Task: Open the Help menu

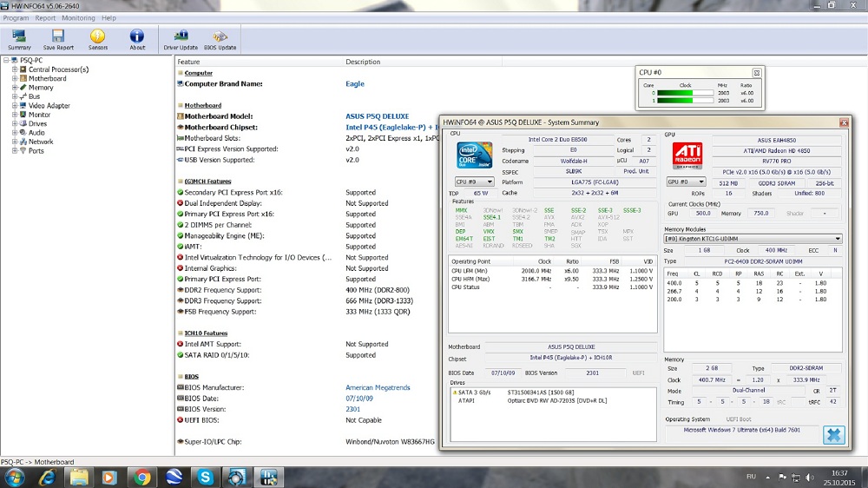Action: (x=108, y=17)
